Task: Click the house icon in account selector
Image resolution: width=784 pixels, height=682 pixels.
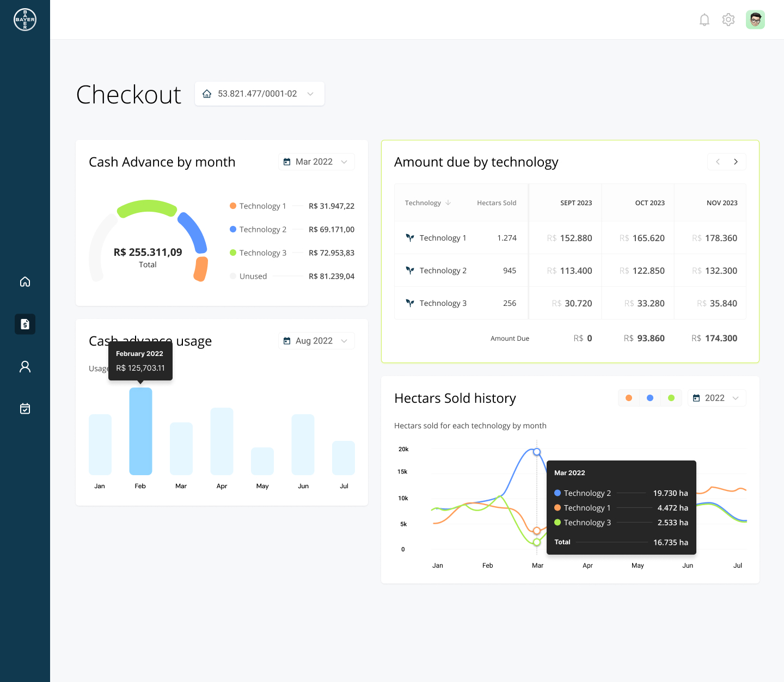Action: click(207, 94)
